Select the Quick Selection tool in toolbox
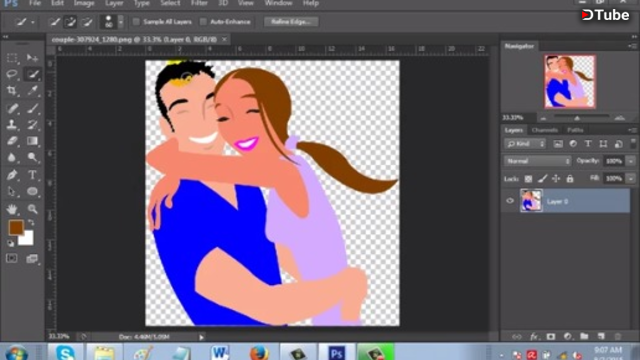This screenshot has width=640, height=360. [x=32, y=74]
